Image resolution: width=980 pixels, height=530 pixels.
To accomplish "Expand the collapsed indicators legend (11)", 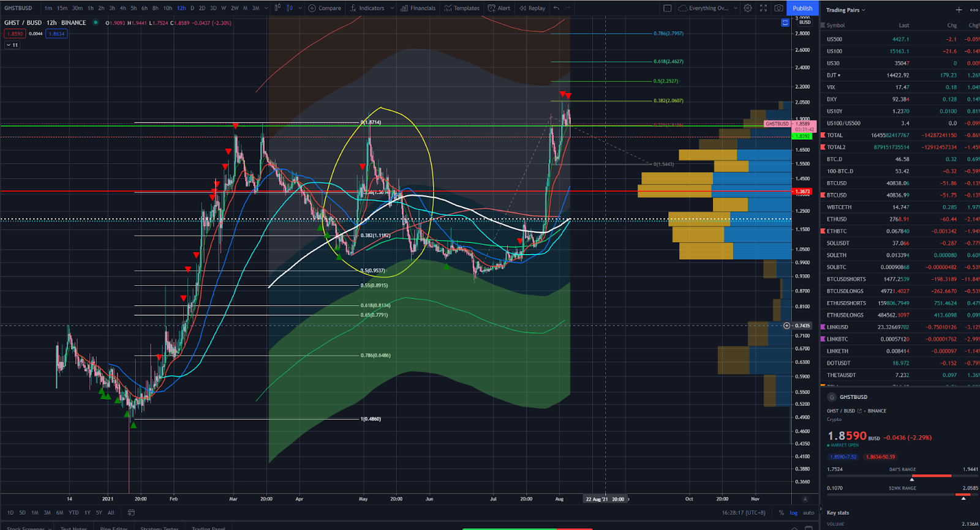I will [12, 45].
